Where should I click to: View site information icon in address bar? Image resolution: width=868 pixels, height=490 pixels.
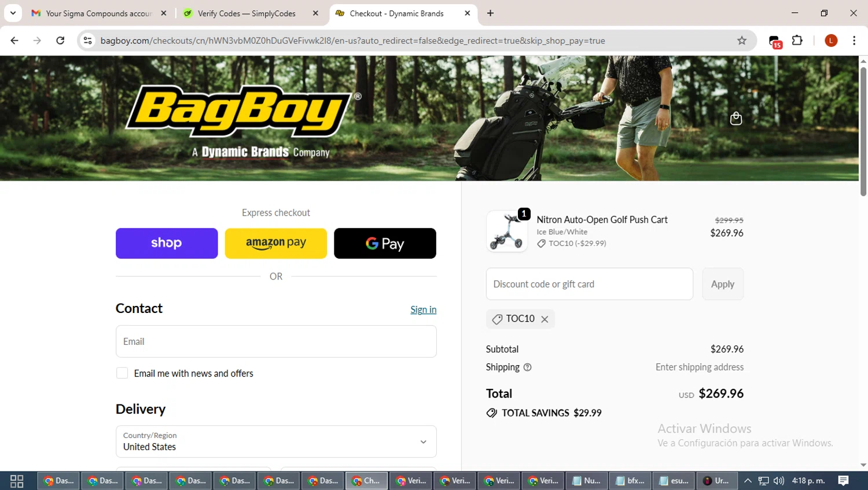[88, 40]
